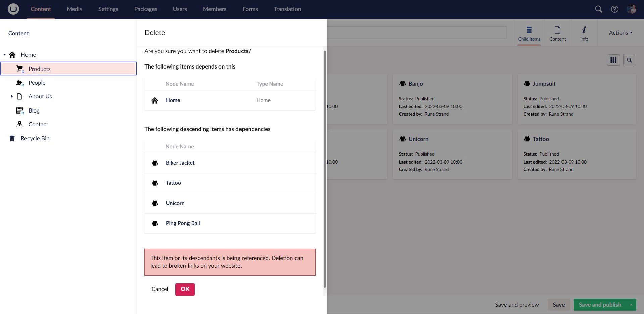
Task: Click the Products shopping cart icon
Action: (x=20, y=69)
